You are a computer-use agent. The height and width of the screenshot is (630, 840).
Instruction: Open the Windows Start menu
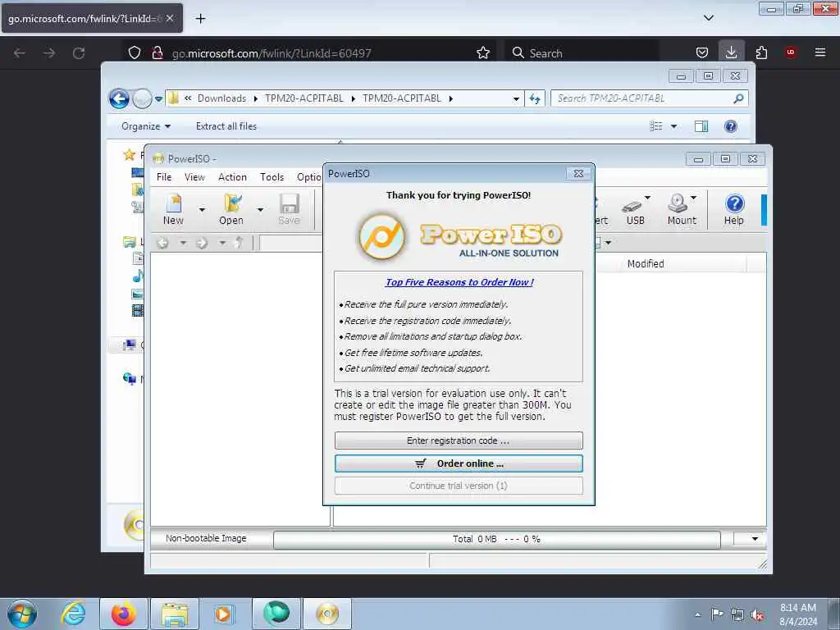click(22, 614)
